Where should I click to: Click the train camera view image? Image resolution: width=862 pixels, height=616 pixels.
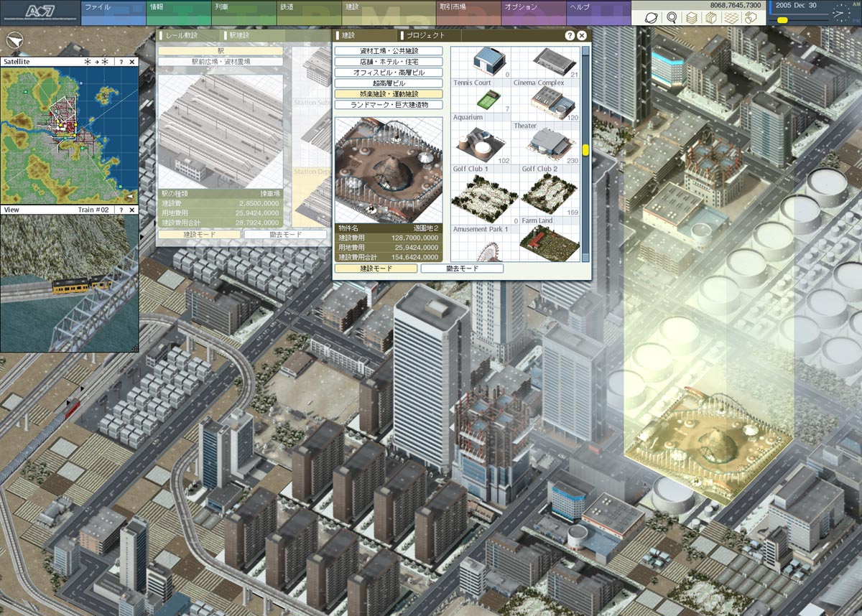point(69,283)
